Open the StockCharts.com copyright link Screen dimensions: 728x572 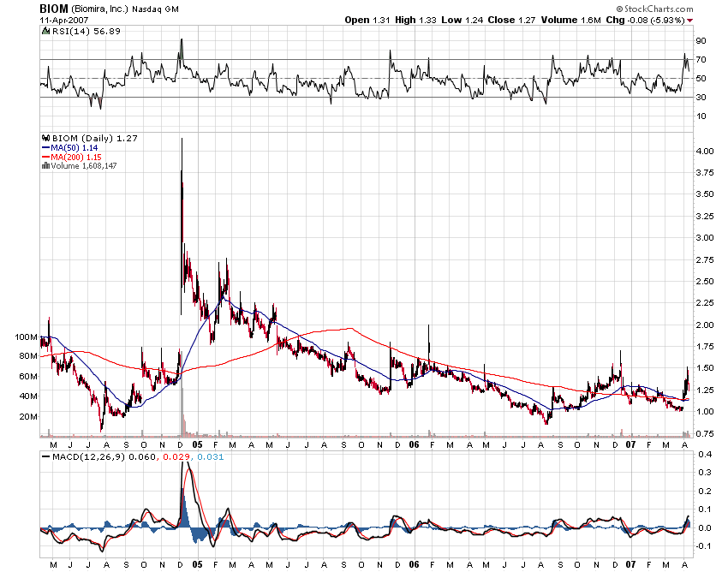tap(654, 9)
